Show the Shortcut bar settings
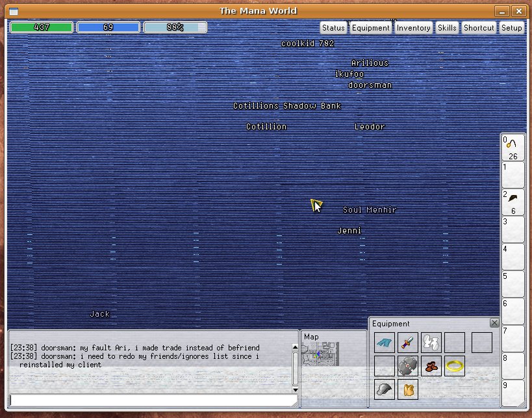This screenshot has width=532, height=418. tap(479, 27)
